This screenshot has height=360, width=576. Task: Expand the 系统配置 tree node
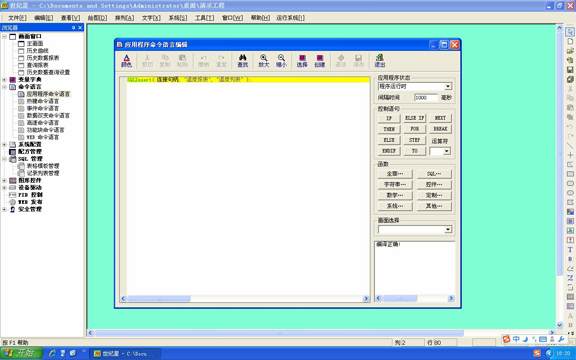[4, 144]
